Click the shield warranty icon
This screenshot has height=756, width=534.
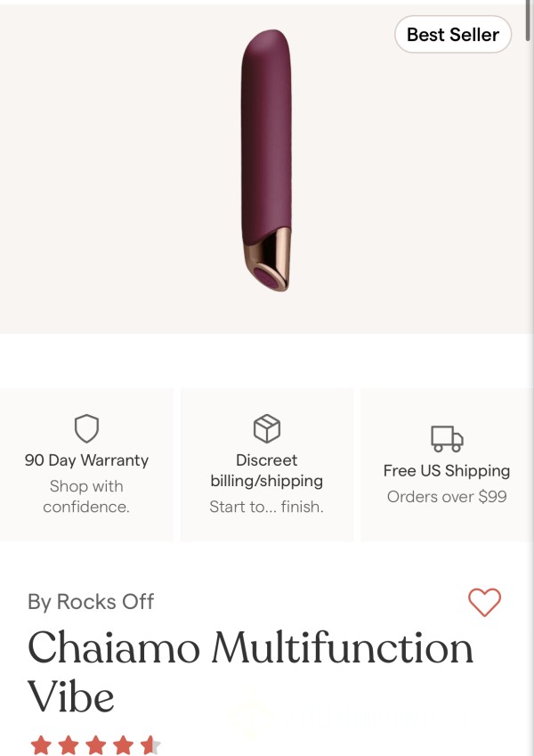(86, 428)
